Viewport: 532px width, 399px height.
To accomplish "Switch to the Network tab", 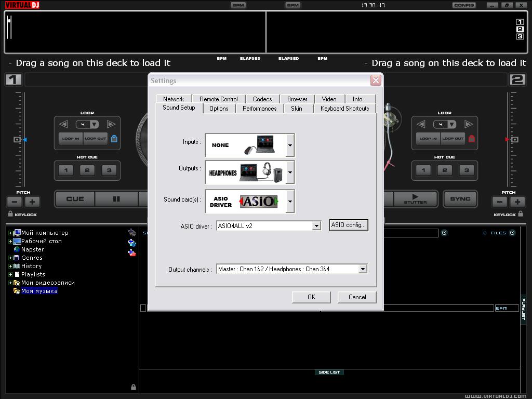I will tap(174, 99).
